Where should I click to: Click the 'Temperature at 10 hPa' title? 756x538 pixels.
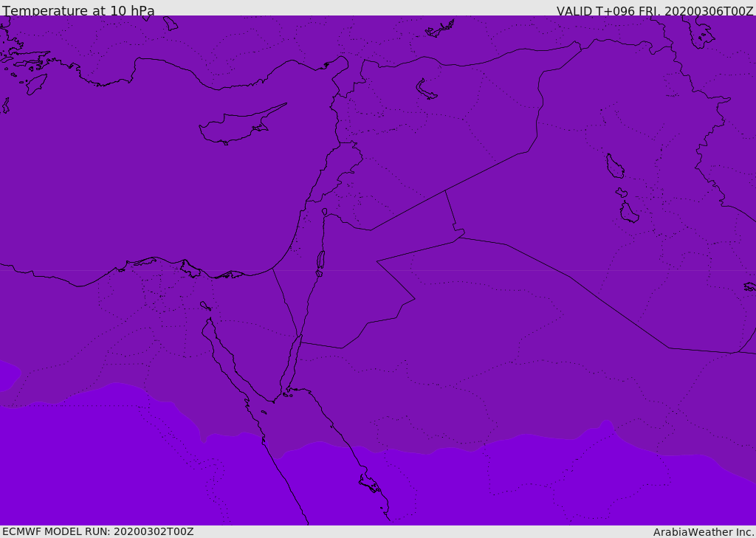click(78, 11)
